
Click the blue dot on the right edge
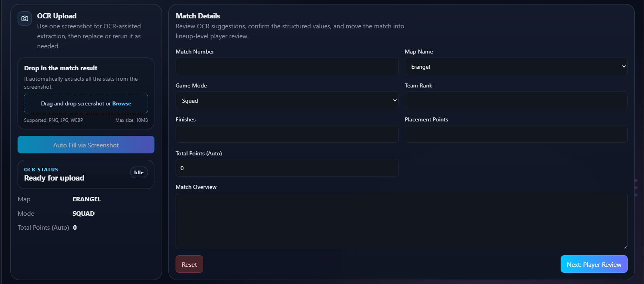point(636,195)
